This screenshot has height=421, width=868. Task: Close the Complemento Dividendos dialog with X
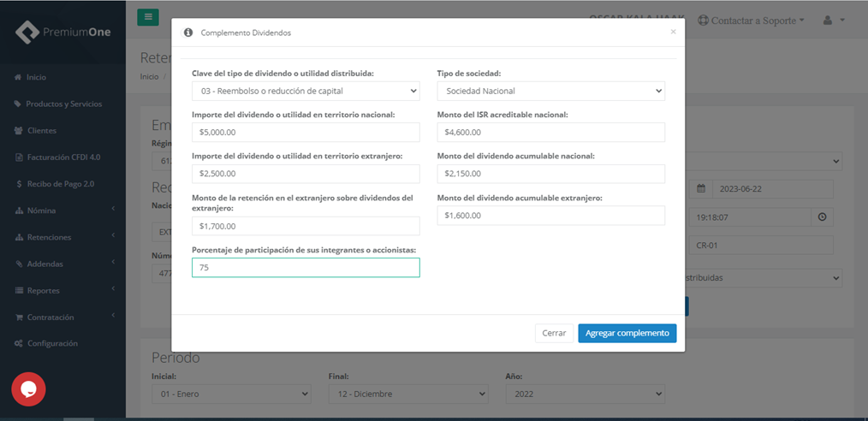coord(673,32)
